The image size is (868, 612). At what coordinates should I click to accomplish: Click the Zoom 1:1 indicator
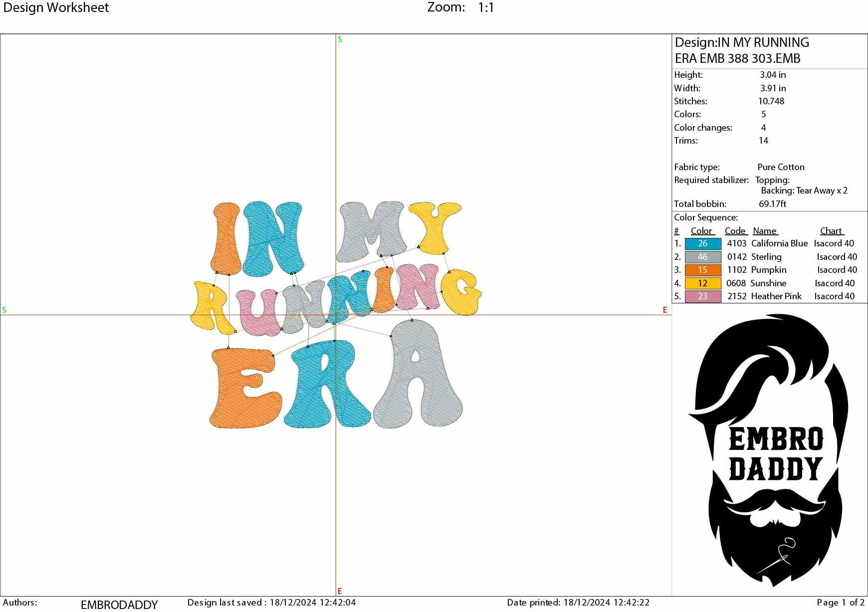tap(459, 7)
